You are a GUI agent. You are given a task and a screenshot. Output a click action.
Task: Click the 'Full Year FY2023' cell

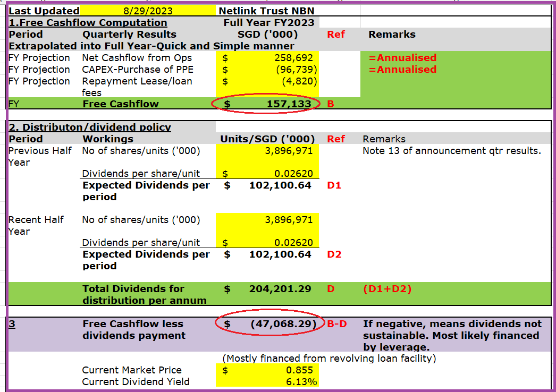pos(269,22)
